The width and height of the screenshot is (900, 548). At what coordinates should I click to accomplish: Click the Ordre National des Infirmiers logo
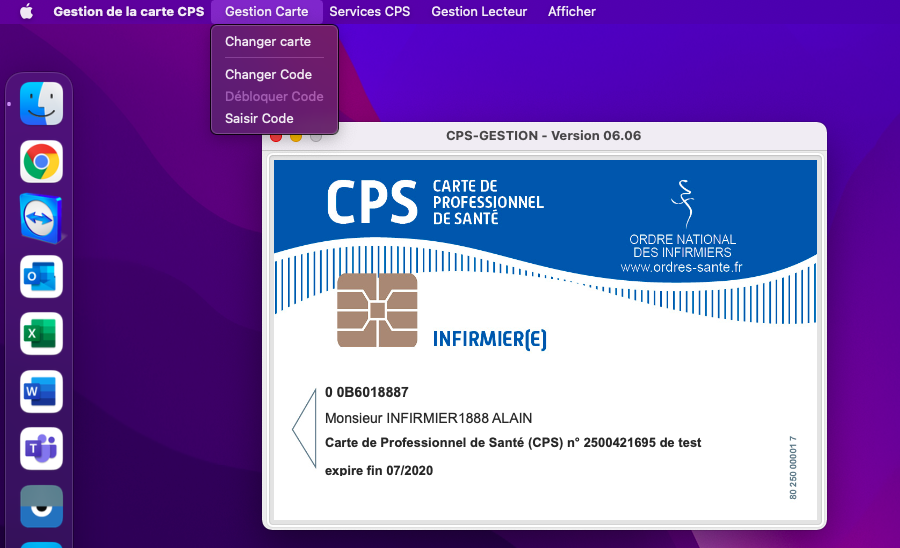683,203
